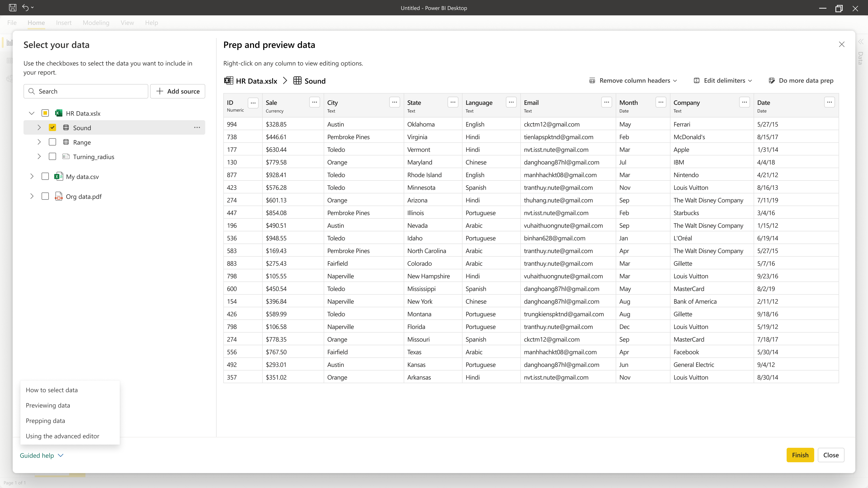Open the Company column options ellipsis

pos(744,102)
